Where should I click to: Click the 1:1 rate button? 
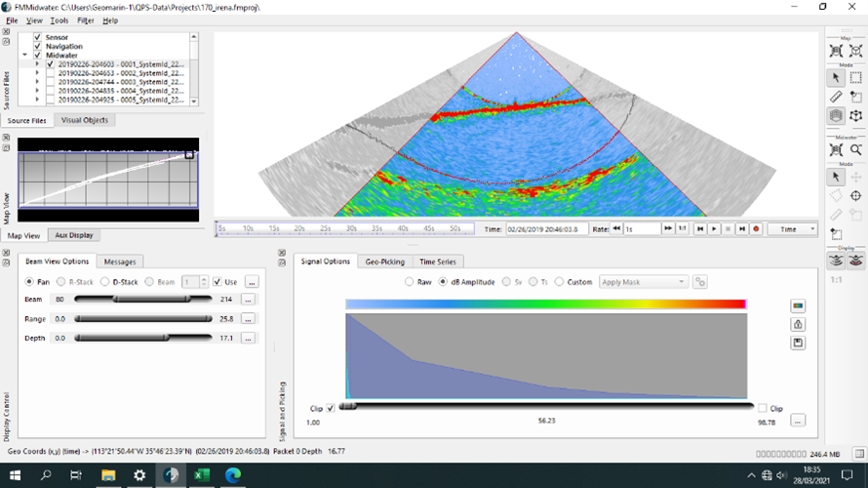tap(683, 228)
